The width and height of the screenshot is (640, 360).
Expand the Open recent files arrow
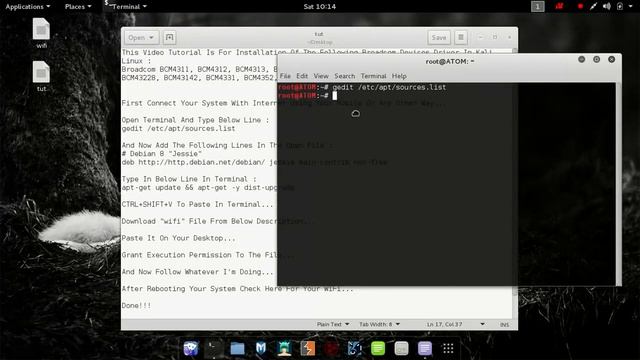[152, 38]
